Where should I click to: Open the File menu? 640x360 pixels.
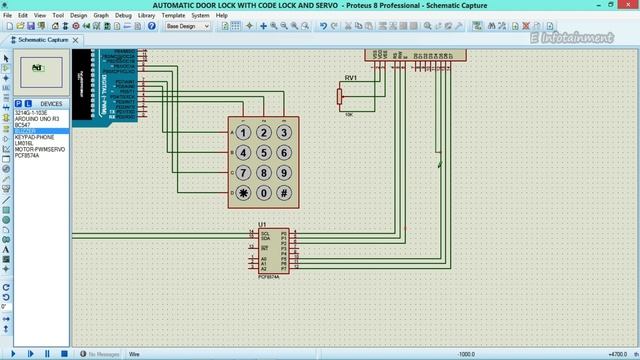coord(7,16)
